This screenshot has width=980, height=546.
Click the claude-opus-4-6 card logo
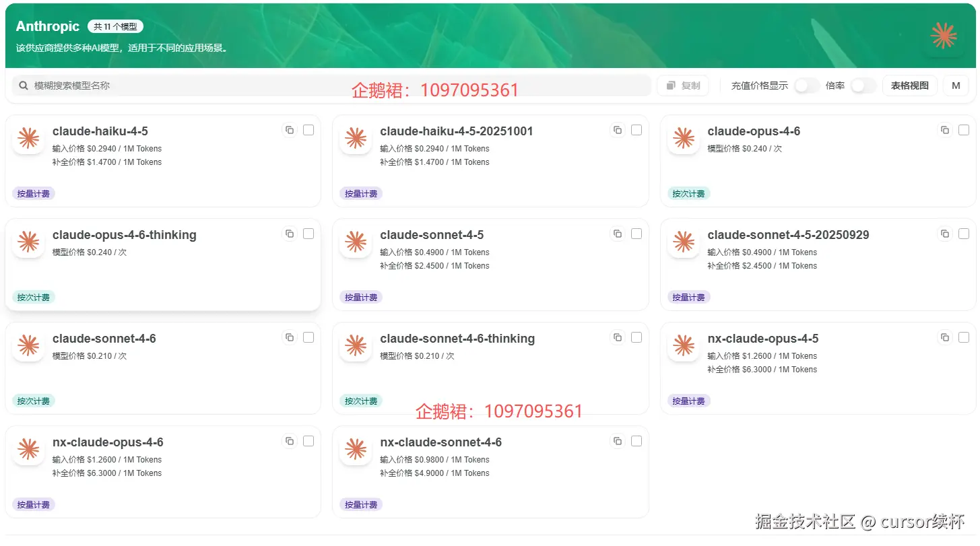click(x=684, y=138)
